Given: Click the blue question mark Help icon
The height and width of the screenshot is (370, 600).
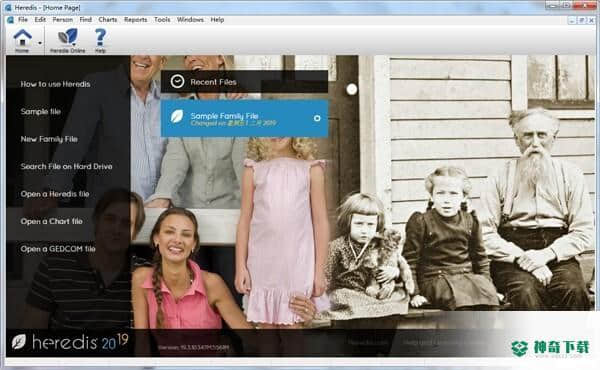Looking at the screenshot, I should (x=100, y=37).
